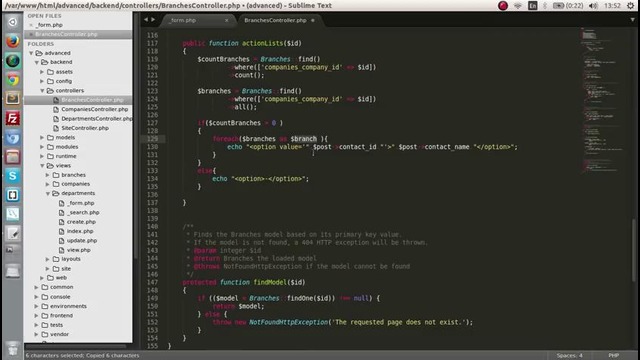Click the site folder icon
Image resolution: width=640 pixels, height=360 pixels.
click(x=56, y=269)
